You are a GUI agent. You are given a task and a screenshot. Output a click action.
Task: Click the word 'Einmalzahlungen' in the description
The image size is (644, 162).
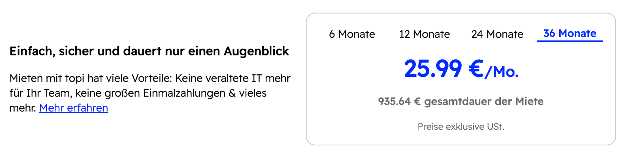click(x=184, y=93)
